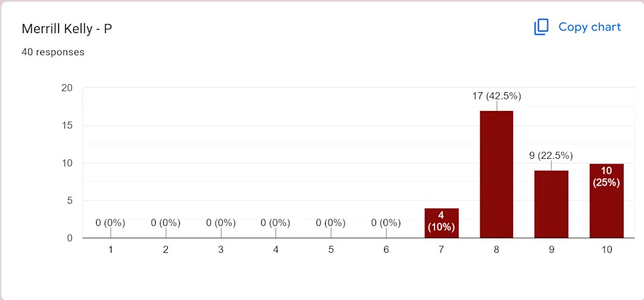Click y-axis value 15
Image resolution: width=644 pixels, height=300 pixels.
(67, 125)
